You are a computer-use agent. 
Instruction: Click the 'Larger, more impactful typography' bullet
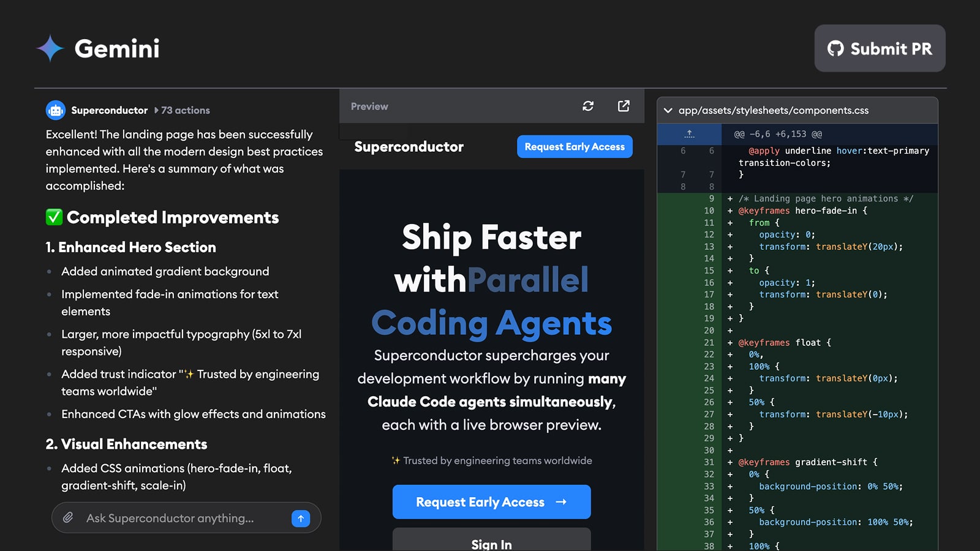point(181,342)
